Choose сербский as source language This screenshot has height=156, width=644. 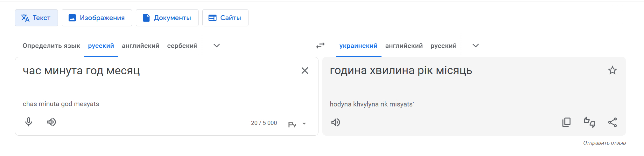182,46
